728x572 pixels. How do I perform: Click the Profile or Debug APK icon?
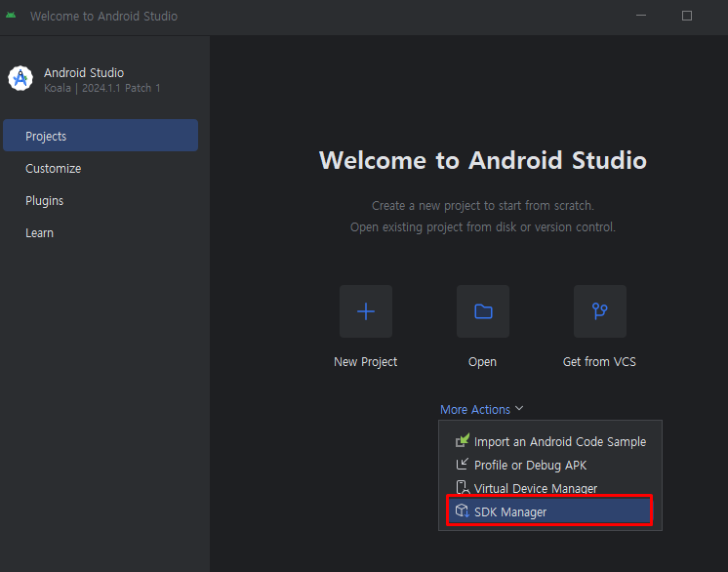pos(462,465)
